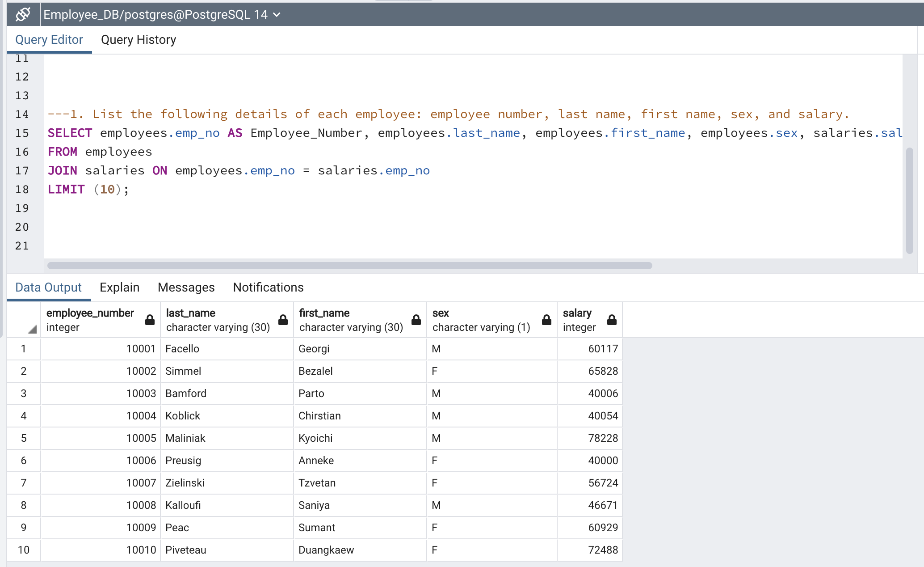This screenshot has height=567, width=924.
Task: Open the Notifications tab
Action: click(268, 288)
